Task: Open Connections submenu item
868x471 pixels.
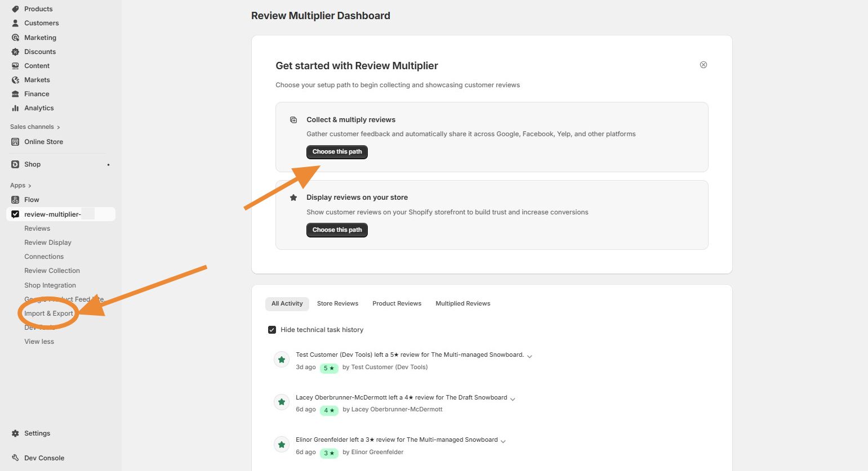Action: 44,257
